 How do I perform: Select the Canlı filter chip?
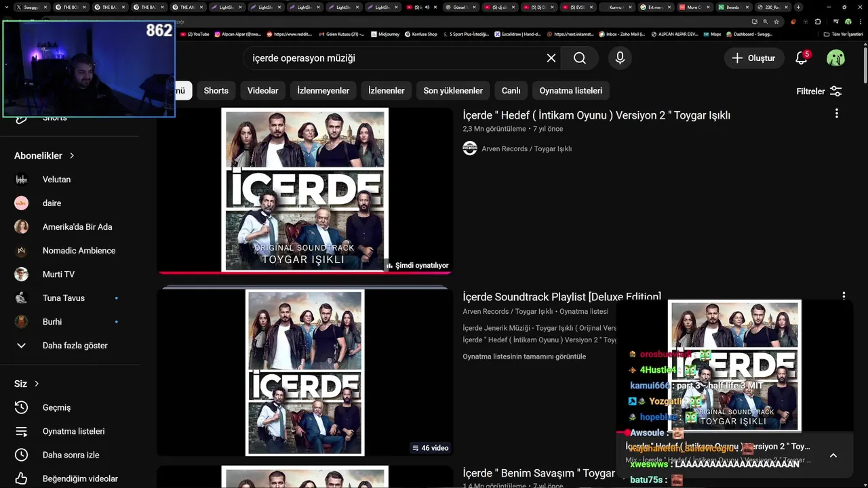tap(511, 91)
